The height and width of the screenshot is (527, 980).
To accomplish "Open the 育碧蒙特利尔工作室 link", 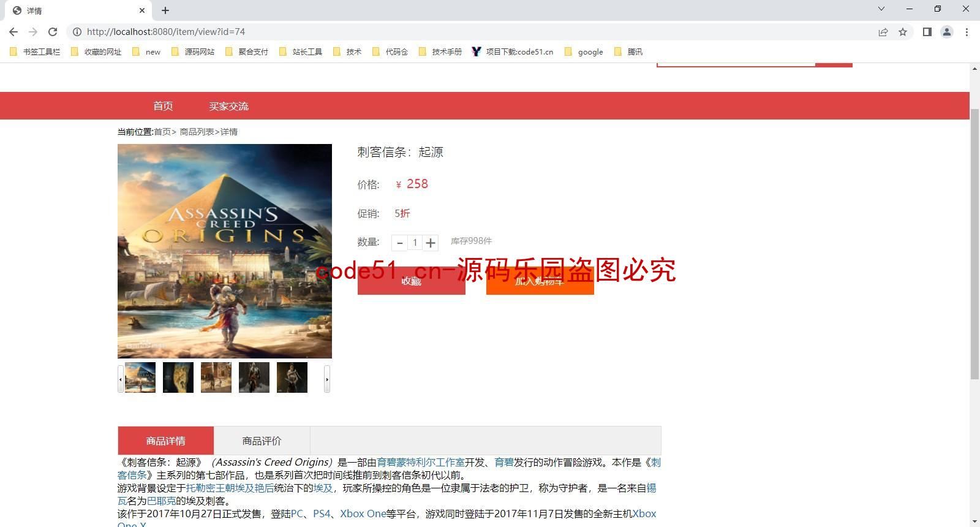I will (x=421, y=463).
